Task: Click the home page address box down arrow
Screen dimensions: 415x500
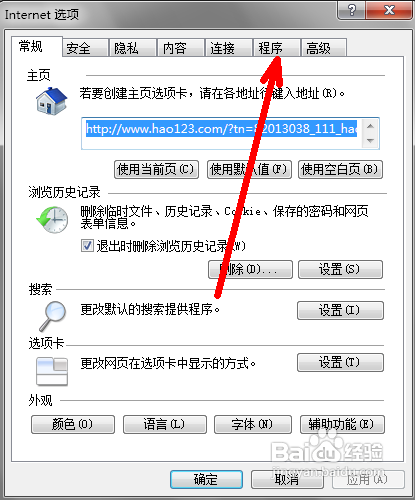Action: coord(370,141)
